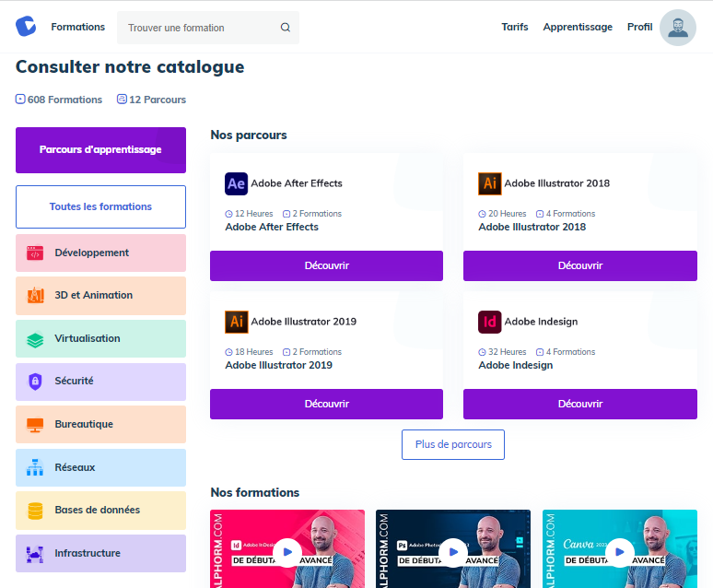Click the Réseaux network icon

35,467
